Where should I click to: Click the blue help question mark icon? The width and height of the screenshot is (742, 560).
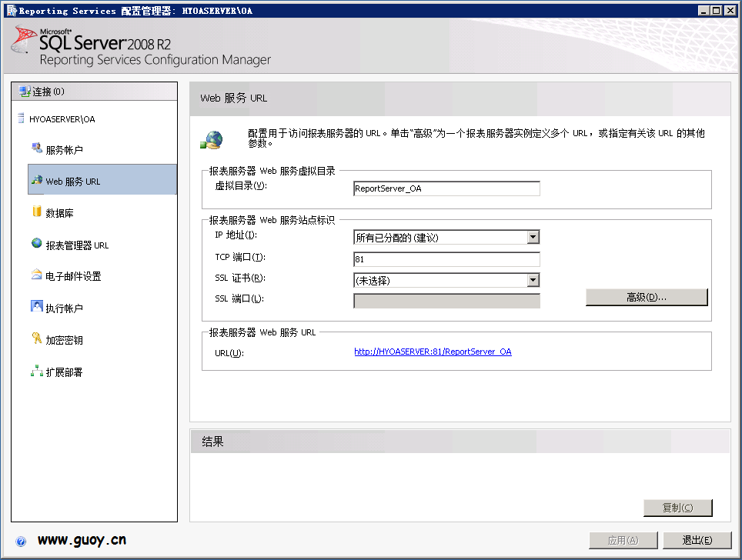21,542
